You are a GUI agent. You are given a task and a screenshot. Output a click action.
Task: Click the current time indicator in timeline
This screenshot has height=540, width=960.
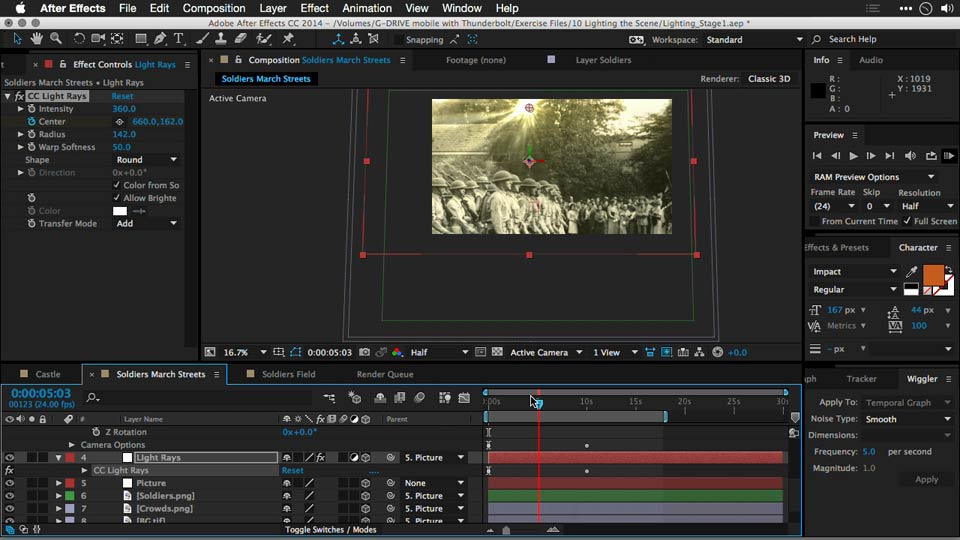(x=539, y=403)
